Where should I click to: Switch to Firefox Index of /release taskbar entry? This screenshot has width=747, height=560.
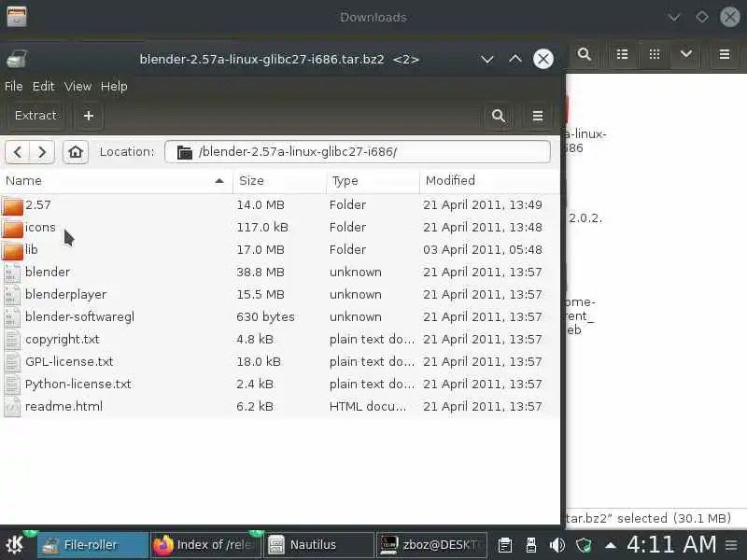coord(205,545)
